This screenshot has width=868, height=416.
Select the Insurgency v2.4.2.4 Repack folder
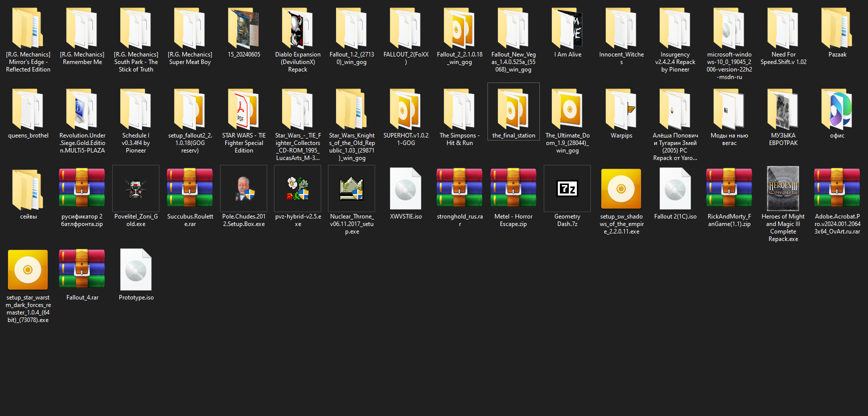675,40
